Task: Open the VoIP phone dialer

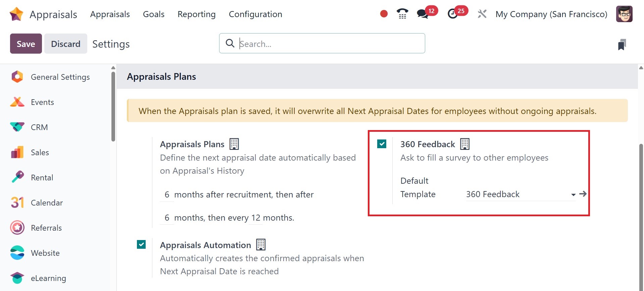Action: (402, 14)
